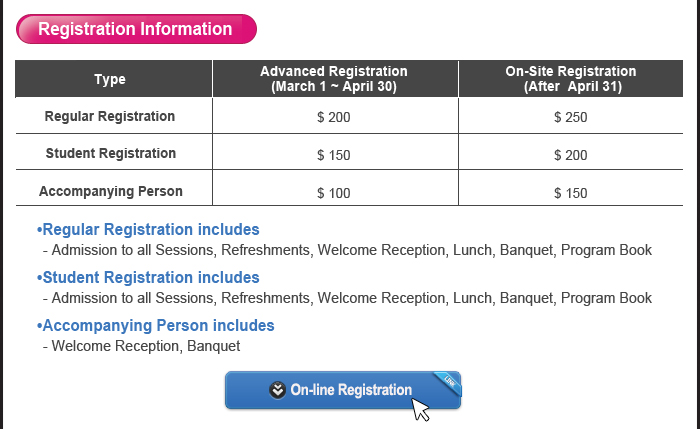This screenshot has width=700, height=429.
Task: Click the $ 150 on-site accompanying price
Action: tap(570, 192)
